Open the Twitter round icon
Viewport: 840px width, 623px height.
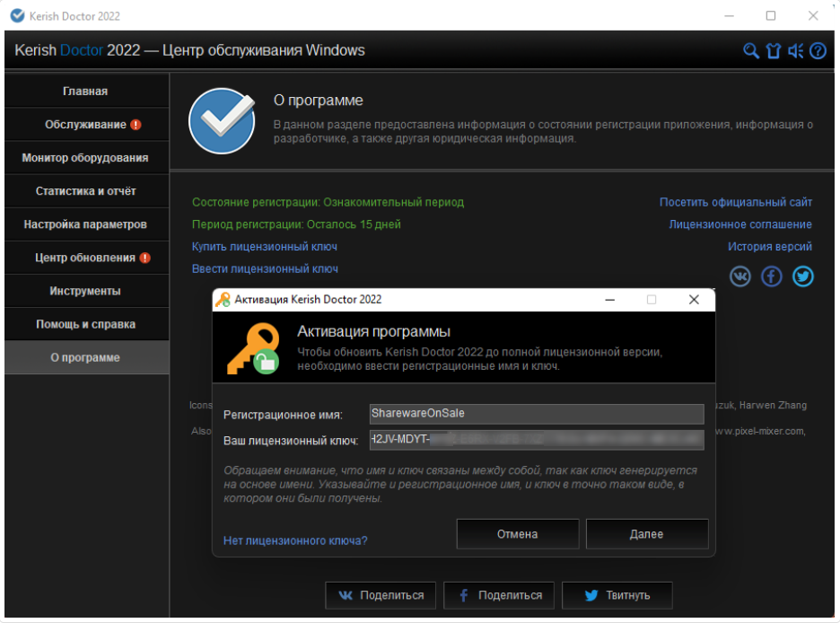(803, 276)
